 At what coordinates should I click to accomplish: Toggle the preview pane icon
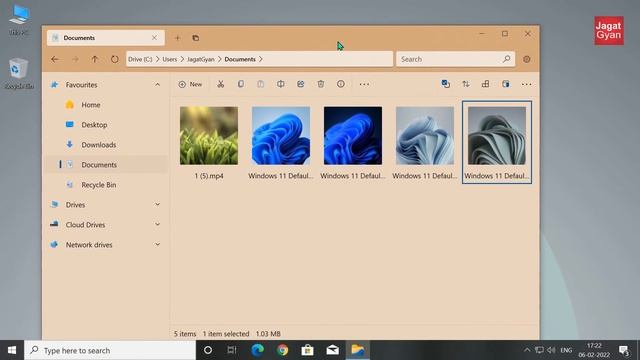click(505, 84)
